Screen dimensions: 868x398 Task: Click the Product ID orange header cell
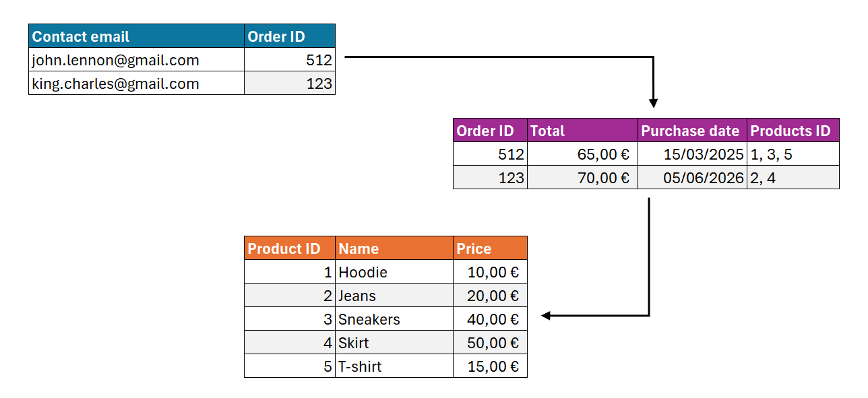coord(289,248)
